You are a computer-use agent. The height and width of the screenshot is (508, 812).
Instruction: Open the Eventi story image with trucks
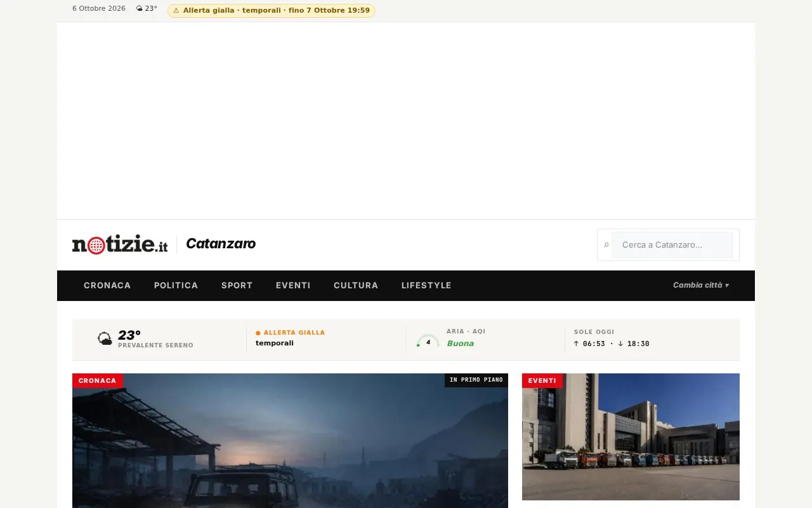(x=631, y=437)
